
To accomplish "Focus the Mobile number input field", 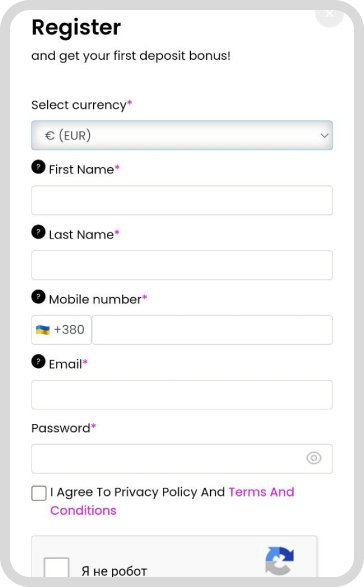I will [x=212, y=330].
